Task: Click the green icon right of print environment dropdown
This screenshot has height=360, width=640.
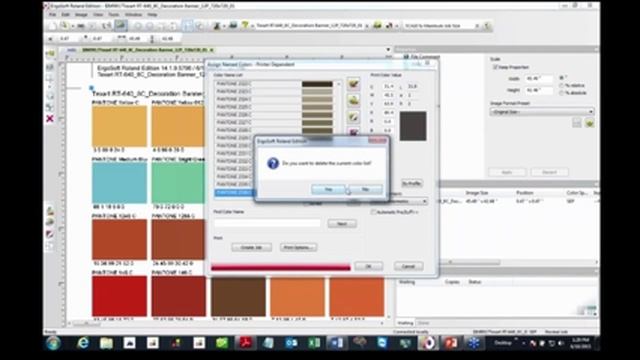Action: 378,26
